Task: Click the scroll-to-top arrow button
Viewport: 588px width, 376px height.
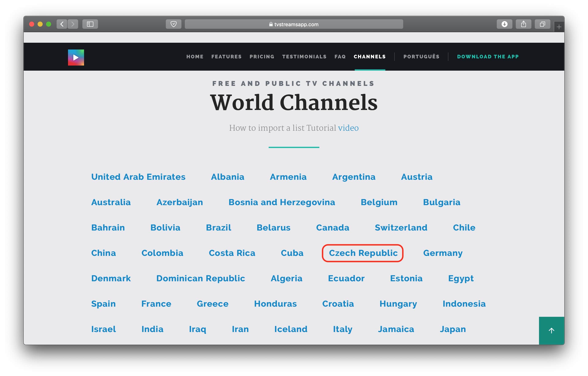Action: click(x=551, y=331)
